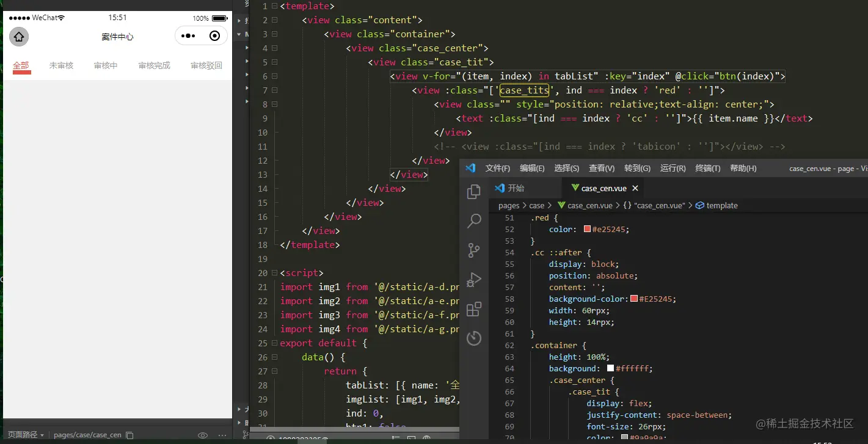Select the 审核完成 tab in the simulator

(154, 65)
